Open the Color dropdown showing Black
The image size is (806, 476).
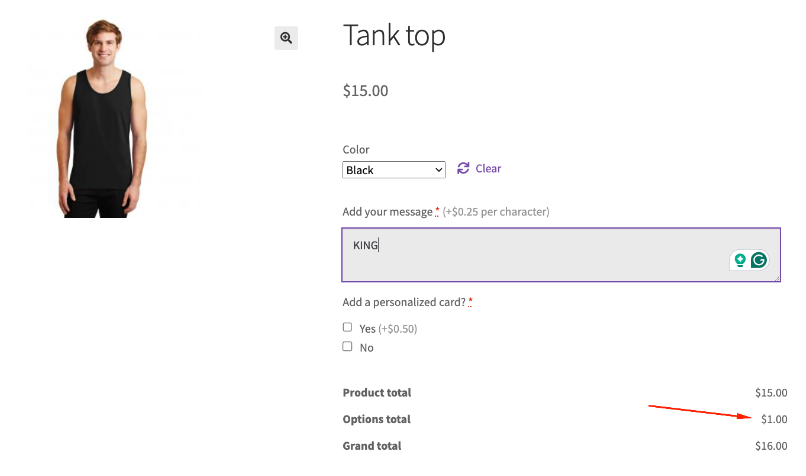pos(394,170)
